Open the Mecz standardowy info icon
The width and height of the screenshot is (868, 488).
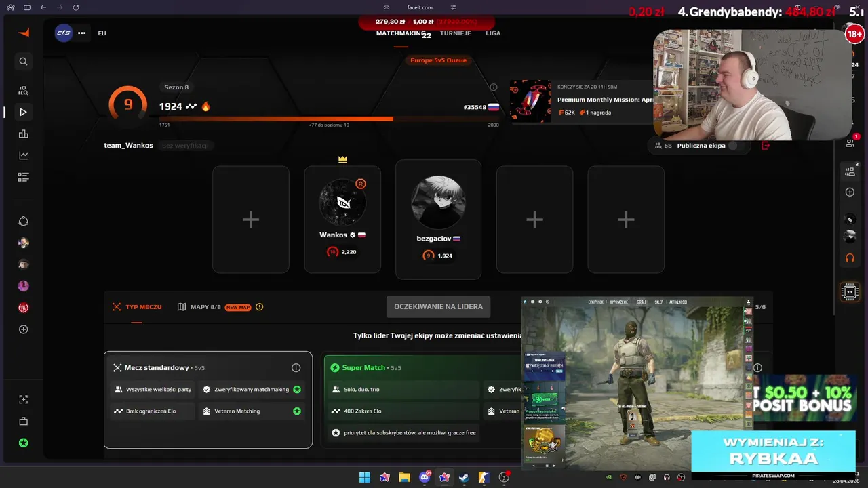[x=296, y=368]
